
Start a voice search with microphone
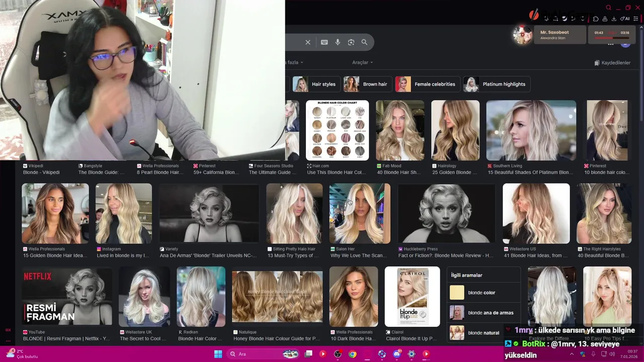(x=338, y=42)
